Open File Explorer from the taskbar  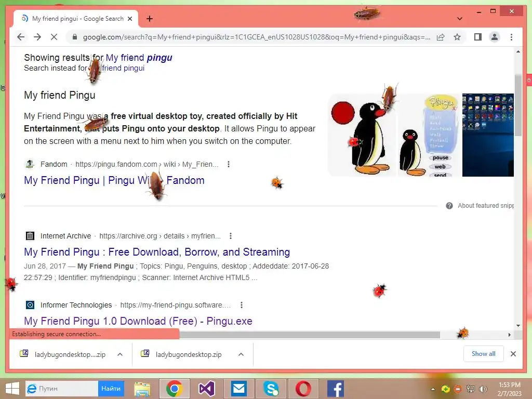(142, 389)
